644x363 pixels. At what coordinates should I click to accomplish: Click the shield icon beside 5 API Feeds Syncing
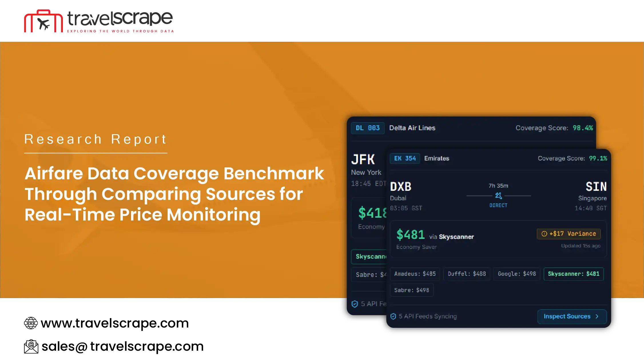pos(393,316)
